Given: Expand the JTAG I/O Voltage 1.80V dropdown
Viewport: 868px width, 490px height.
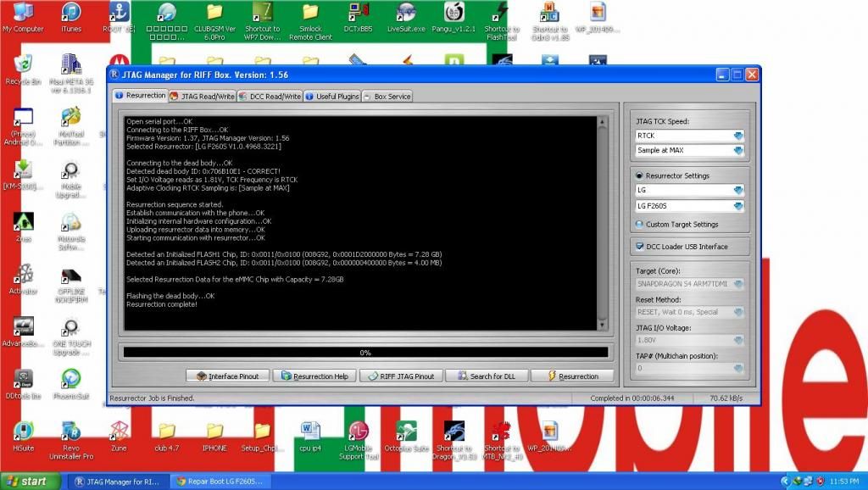Looking at the screenshot, I should 738,340.
